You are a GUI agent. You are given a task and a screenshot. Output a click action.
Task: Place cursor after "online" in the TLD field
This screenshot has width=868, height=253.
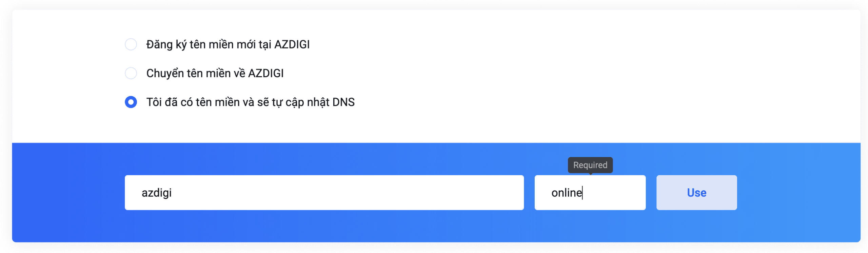pos(583,193)
